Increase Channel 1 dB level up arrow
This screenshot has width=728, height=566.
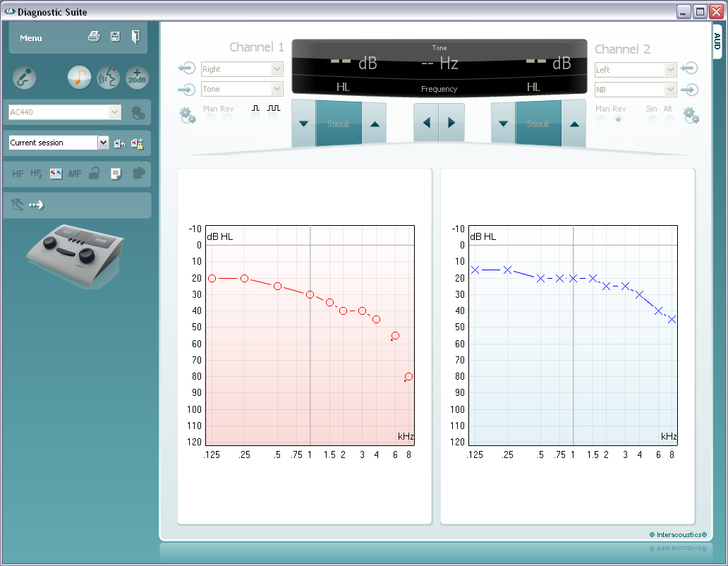pos(375,124)
